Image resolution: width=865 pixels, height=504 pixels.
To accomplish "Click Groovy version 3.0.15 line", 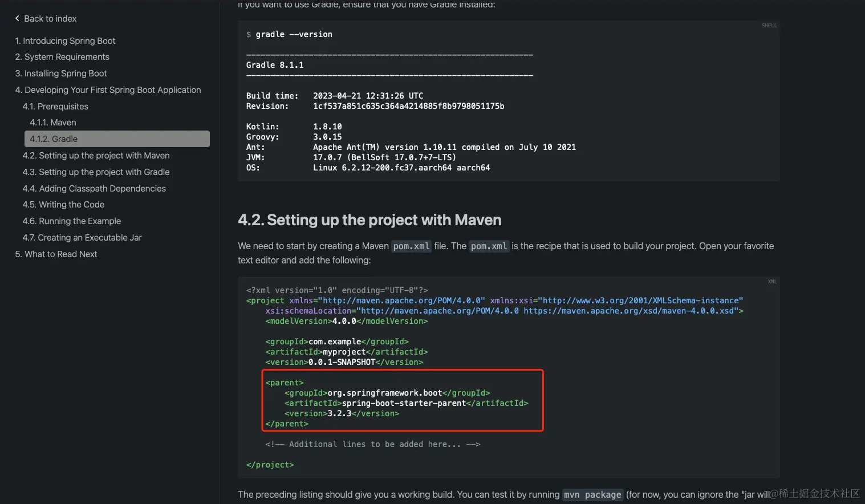I will [x=294, y=137].
